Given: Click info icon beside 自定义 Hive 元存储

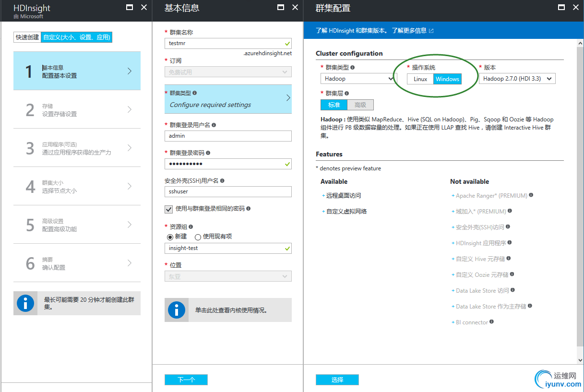Looking at the screenshot, I should tap(508, 259).
